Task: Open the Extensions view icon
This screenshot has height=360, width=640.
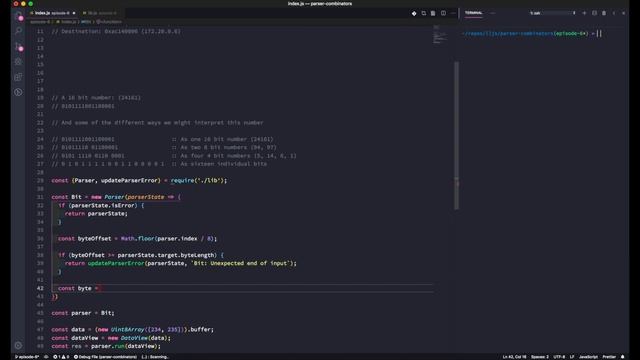Action: coord(18,77)
